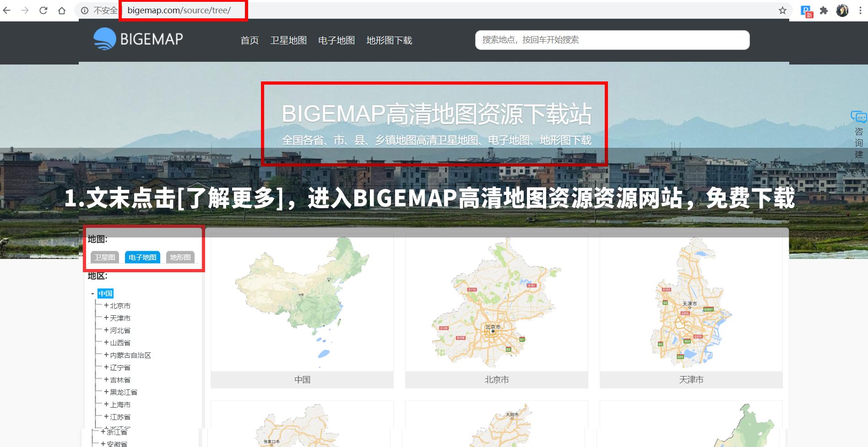Image resolution: width=868 pixels, height=447 pixels.
Task: Bookmark the page via the star icon
Action: (x=783, y=10)
